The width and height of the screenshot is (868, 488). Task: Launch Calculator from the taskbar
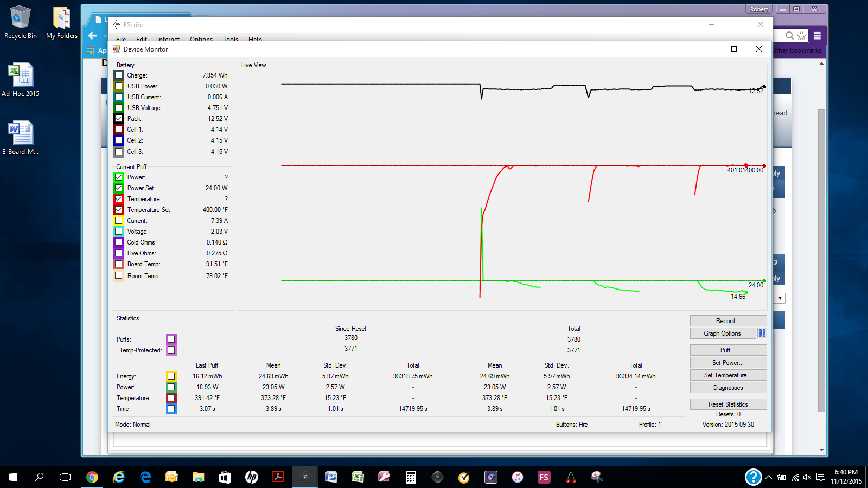(x=411, y=477)
